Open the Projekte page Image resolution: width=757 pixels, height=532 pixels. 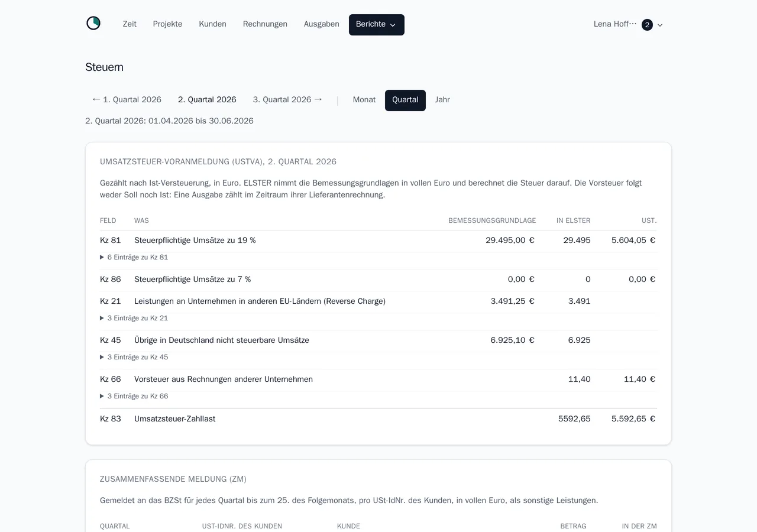click(167, 24)
